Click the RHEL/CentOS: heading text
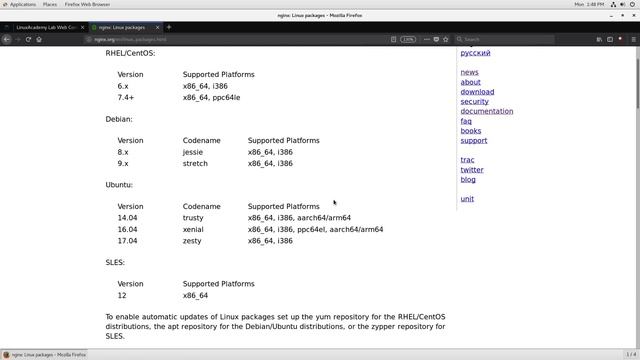The width and height of the screenshot is (640, 360). (130, 53)
